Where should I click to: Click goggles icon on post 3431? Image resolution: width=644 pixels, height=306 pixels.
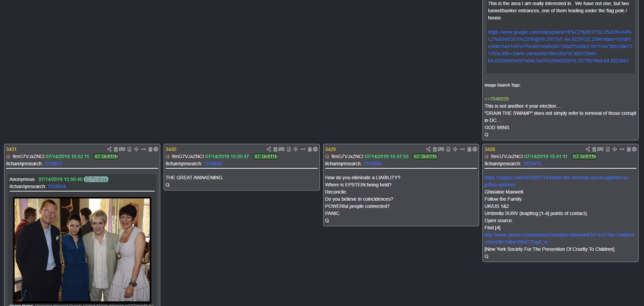(x=122, y=149)
